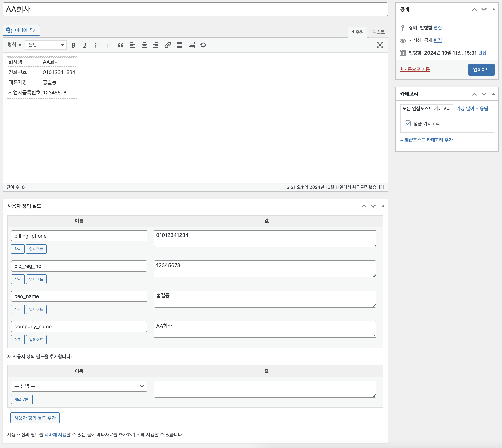The image size is (502, 448).
Task: Click the 사업자등록번호 table cell
Action: tap(24, 93)
